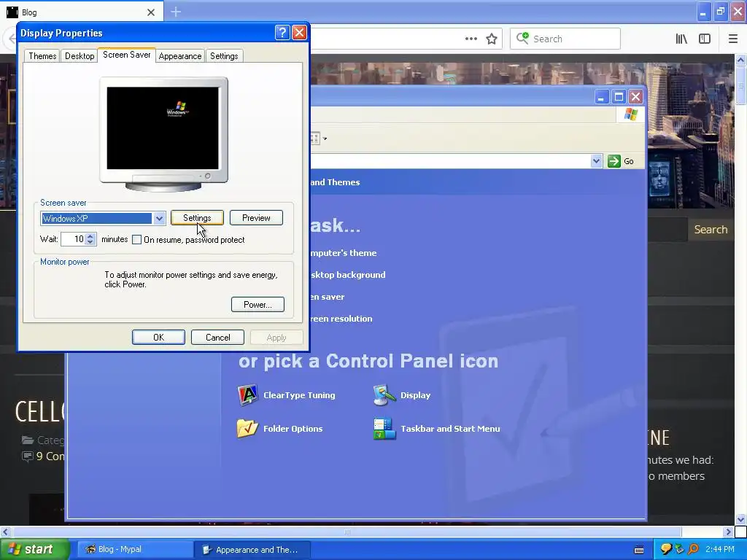Click the browser vertical scrollbar down arrow
This screenshot has height=560, width=747.
tap(740, 519)
